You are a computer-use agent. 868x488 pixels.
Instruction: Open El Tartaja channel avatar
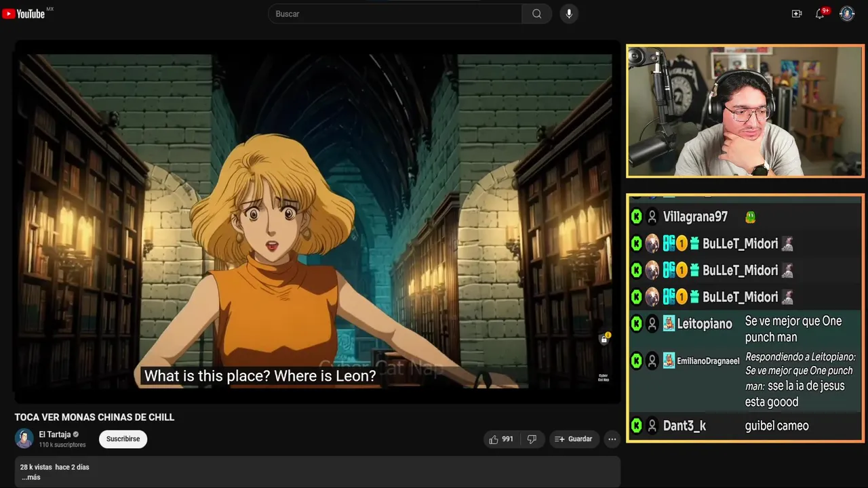point(24,439)
